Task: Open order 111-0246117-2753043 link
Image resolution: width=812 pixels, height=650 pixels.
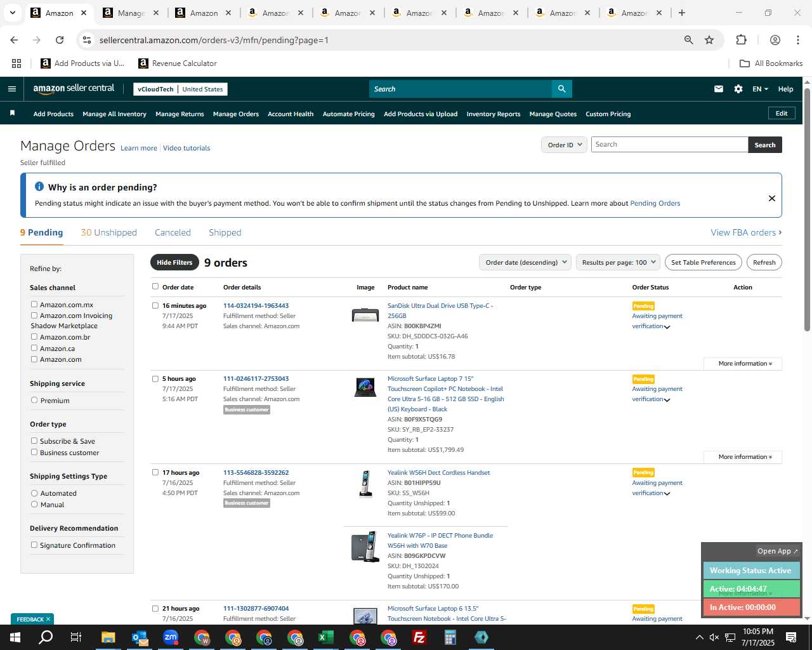Action: click(x=256, y=378)
